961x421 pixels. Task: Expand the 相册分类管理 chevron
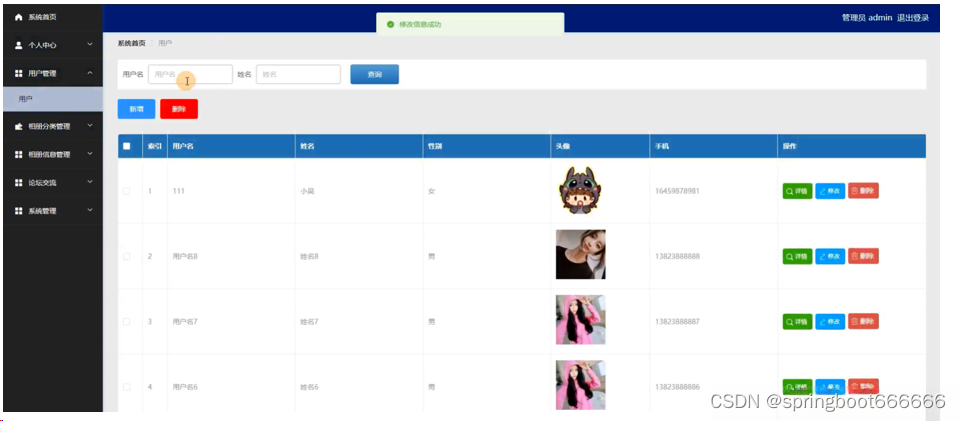[90, 126]
